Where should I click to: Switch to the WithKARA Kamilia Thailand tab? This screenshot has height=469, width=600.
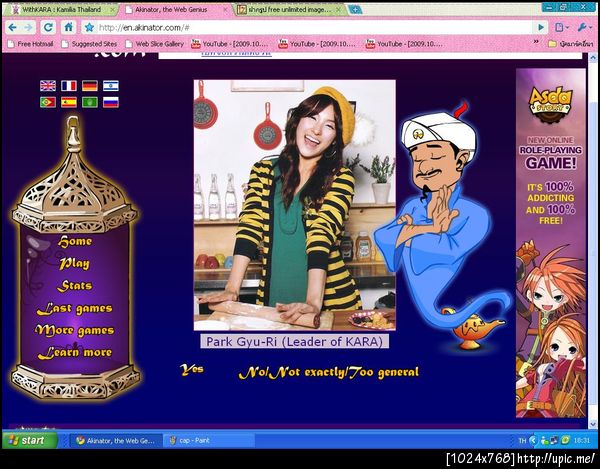click(x=61, y=10)
